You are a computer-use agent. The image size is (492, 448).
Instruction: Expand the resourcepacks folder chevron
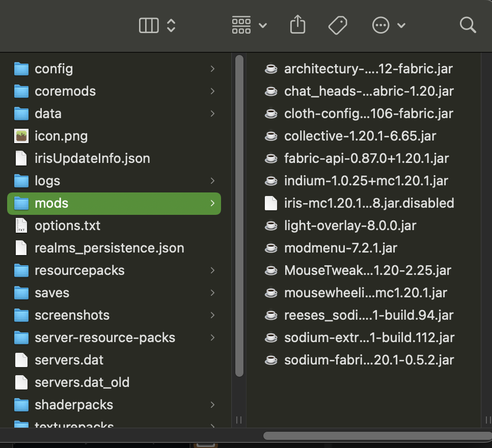click(x=213, y=270)
